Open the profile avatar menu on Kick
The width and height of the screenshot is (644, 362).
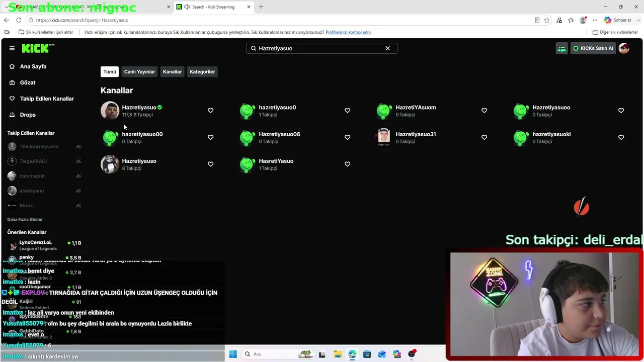pos(624,48)
